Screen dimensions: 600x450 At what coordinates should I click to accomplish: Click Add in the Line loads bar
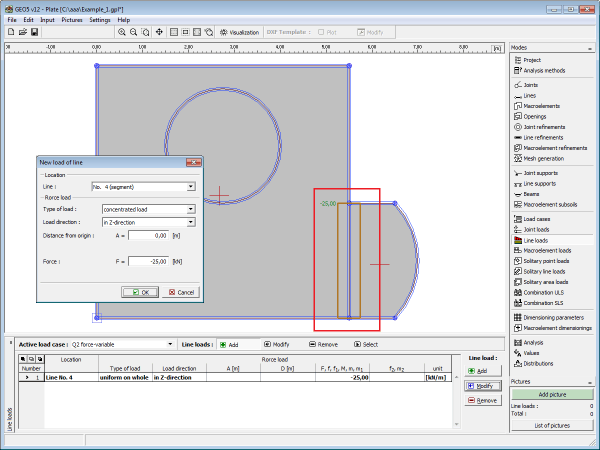coord(229,345)
